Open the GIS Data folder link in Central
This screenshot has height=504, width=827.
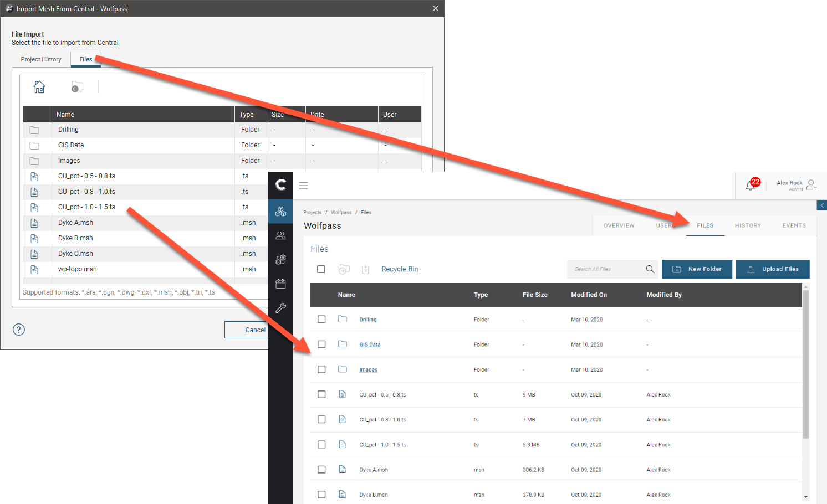pos(370,344)
